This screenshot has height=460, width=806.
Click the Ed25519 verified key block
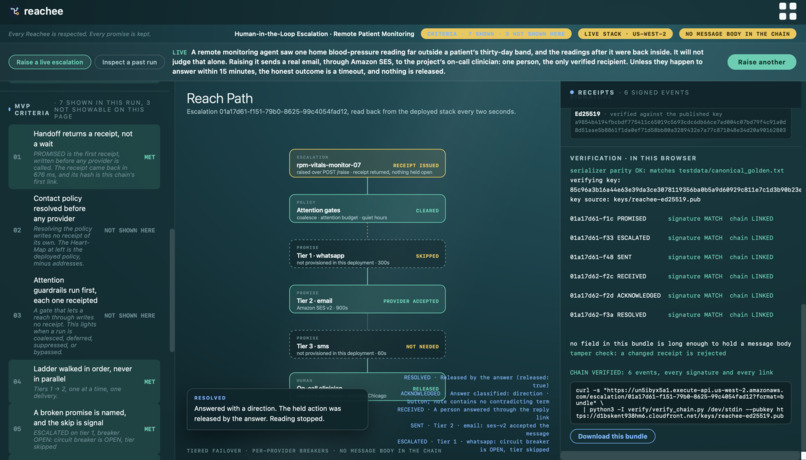click(x=681, y=123)
